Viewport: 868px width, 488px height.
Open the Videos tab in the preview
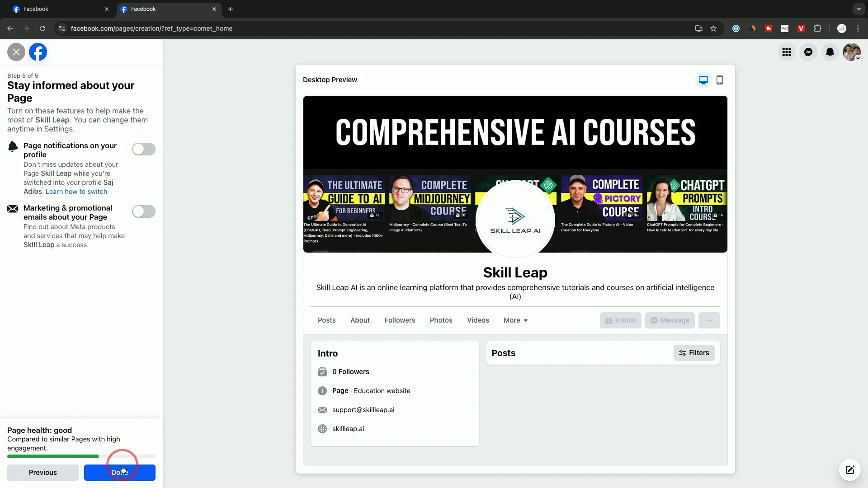point(478,320)
